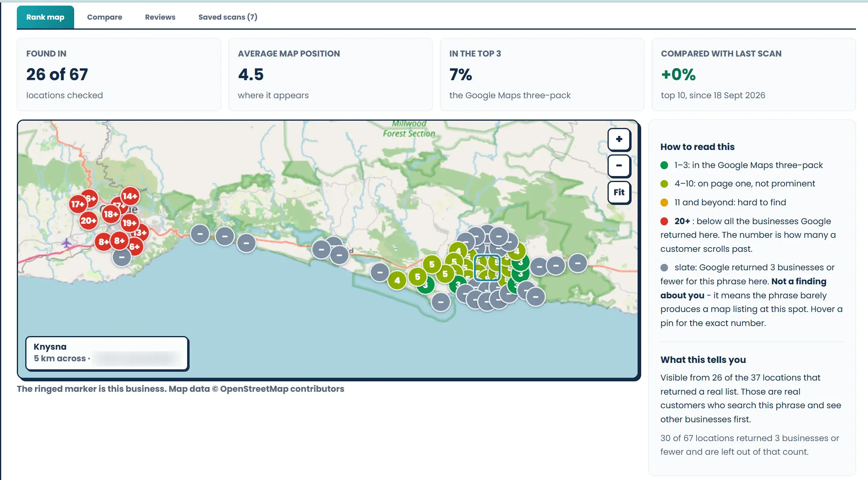Click the "Millwood Forest Section" map label
The image size is (868, 480).
[x=409, y=129]
